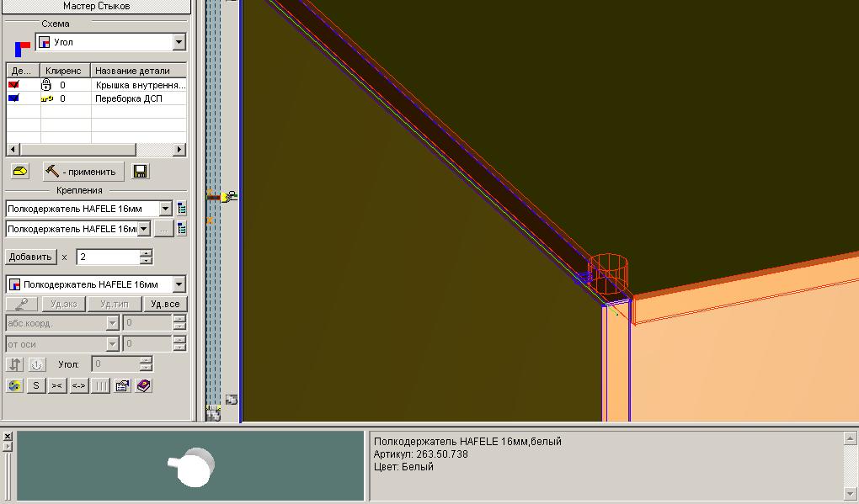Click right arrow of parts table scrollbar
Image resolution: width=859 pixels, height=504 pixels.
179,149
